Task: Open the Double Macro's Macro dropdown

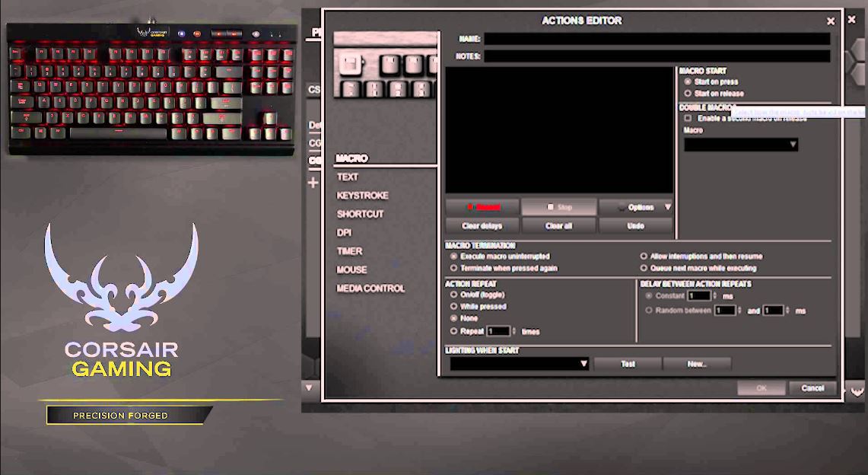Action: pos(741,145)
